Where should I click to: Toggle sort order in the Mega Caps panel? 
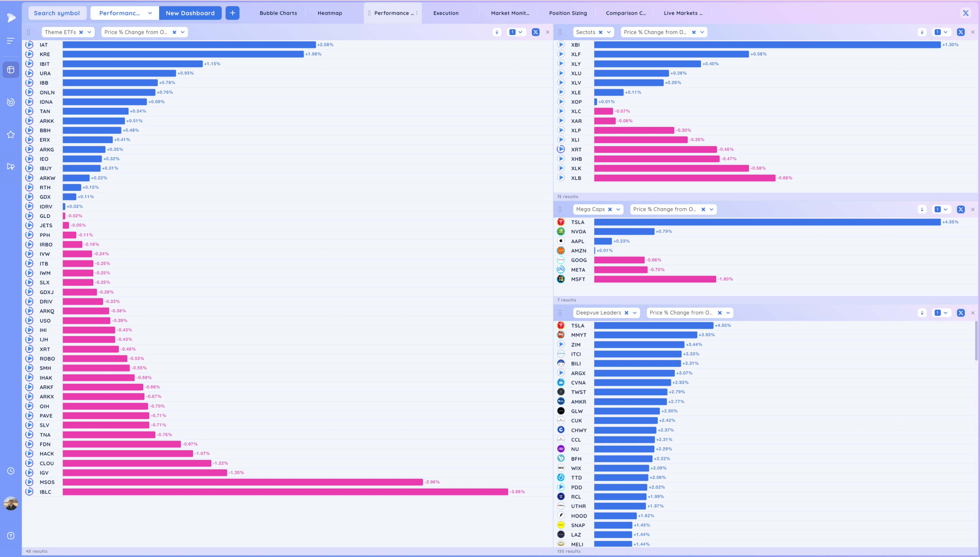point(922,209)
